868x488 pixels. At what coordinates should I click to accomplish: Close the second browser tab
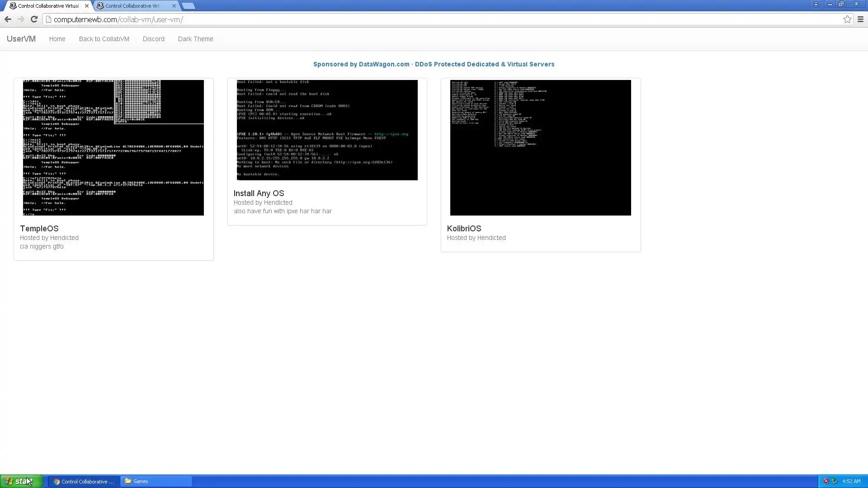174,6
